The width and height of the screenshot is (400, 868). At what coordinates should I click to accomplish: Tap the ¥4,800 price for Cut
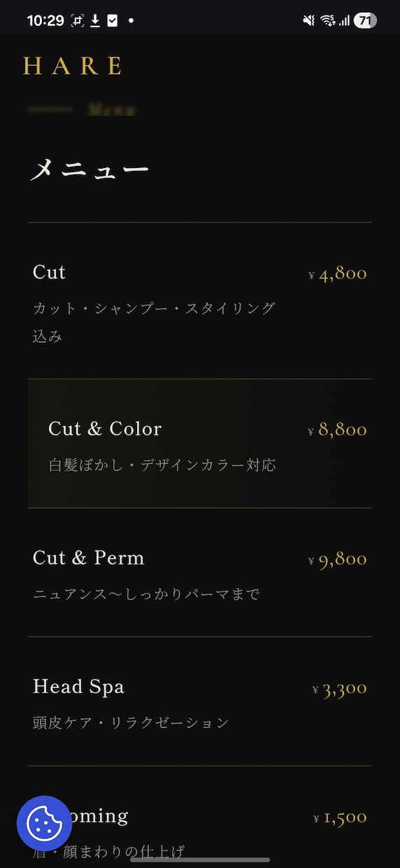click(338, 274)
